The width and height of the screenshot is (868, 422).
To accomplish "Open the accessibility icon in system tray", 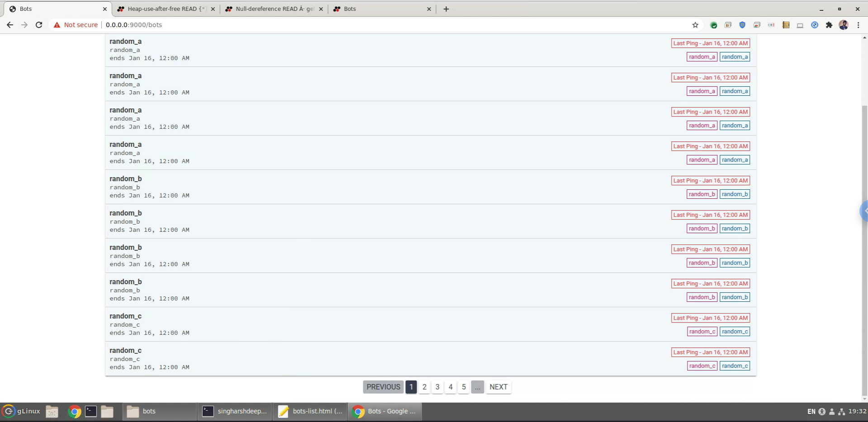I will pos(822,412).
